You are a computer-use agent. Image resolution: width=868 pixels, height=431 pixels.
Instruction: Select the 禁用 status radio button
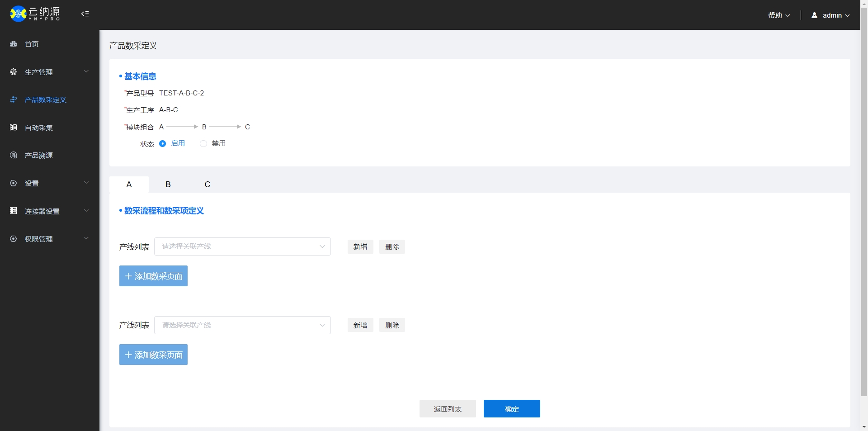(x=203, y=144)
